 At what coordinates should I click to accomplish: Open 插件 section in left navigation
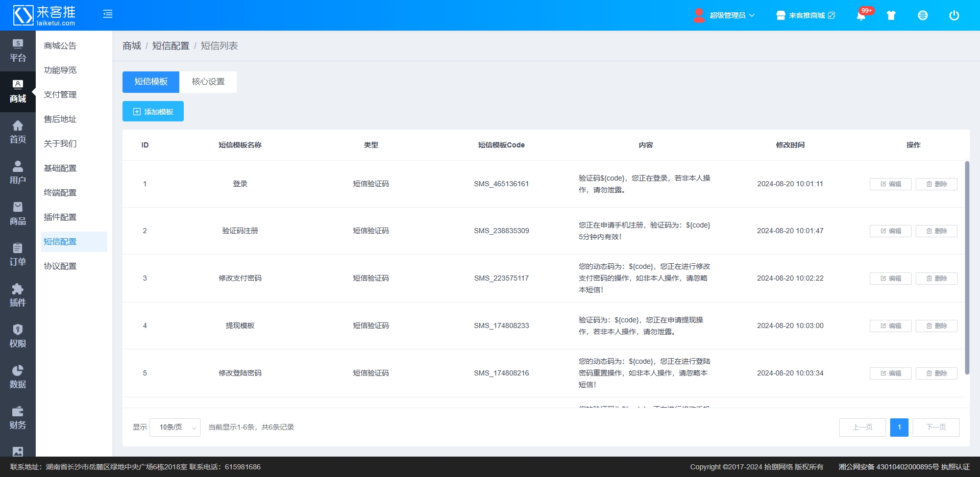point(18,295)
